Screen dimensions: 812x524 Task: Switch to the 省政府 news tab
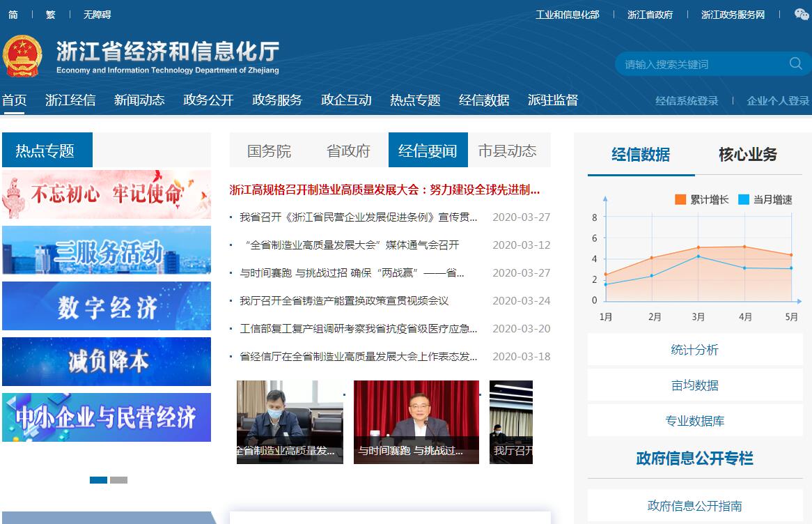(x=348, y=151)
